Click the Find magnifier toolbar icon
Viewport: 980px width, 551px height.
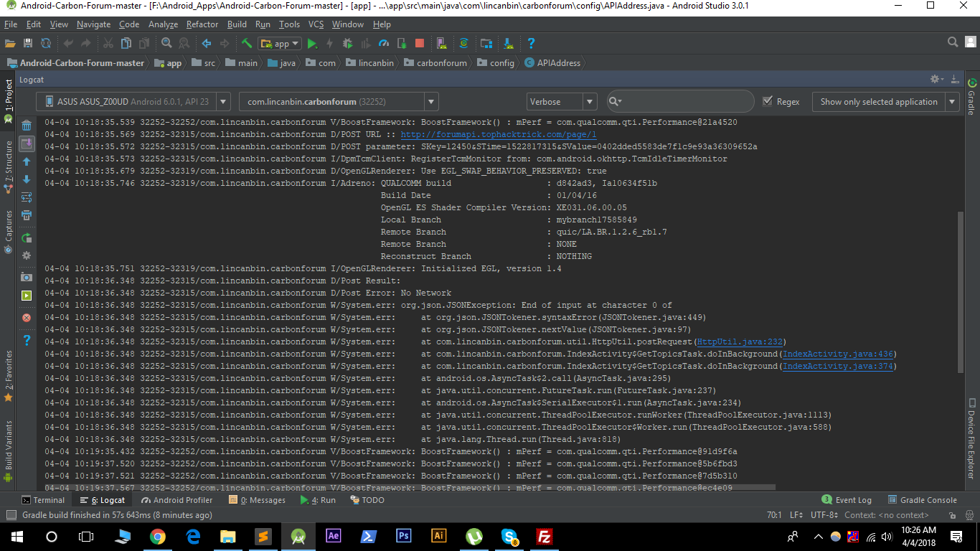coord(166,44)
